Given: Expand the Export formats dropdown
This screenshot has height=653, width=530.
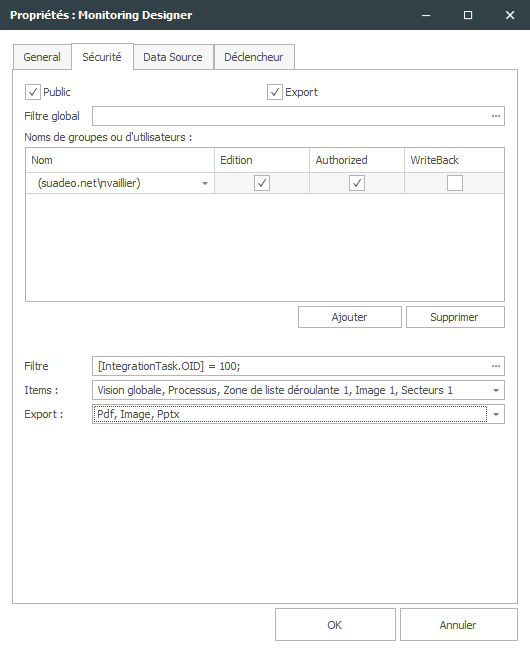Looking at the screenshot, I should [495, 414].
